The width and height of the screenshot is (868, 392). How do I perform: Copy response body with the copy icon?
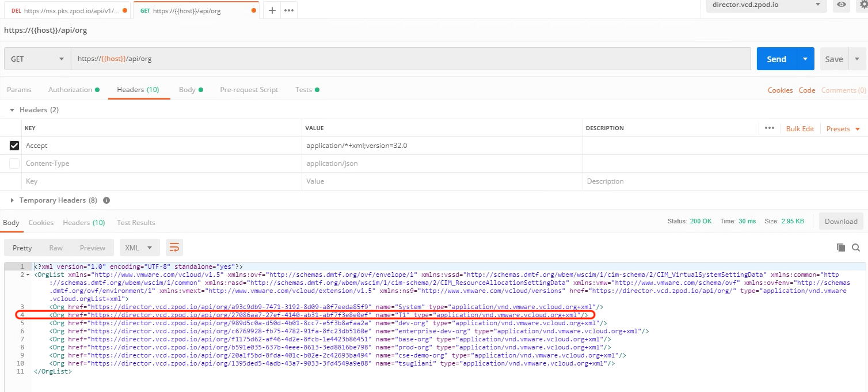pyautogui.click(x=841, y=248)
